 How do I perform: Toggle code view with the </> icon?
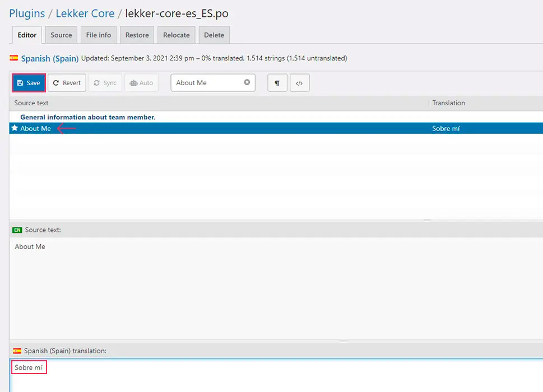299,83
